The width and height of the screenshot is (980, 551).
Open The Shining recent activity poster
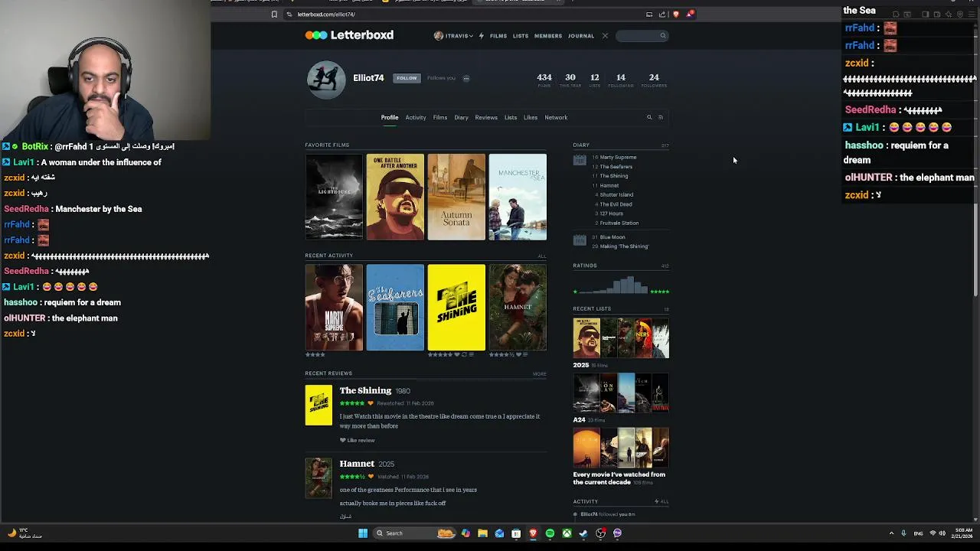coord(456,308)
